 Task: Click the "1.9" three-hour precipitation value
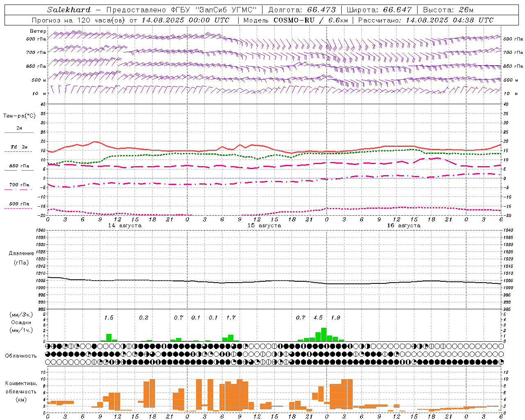coord(336,318)
